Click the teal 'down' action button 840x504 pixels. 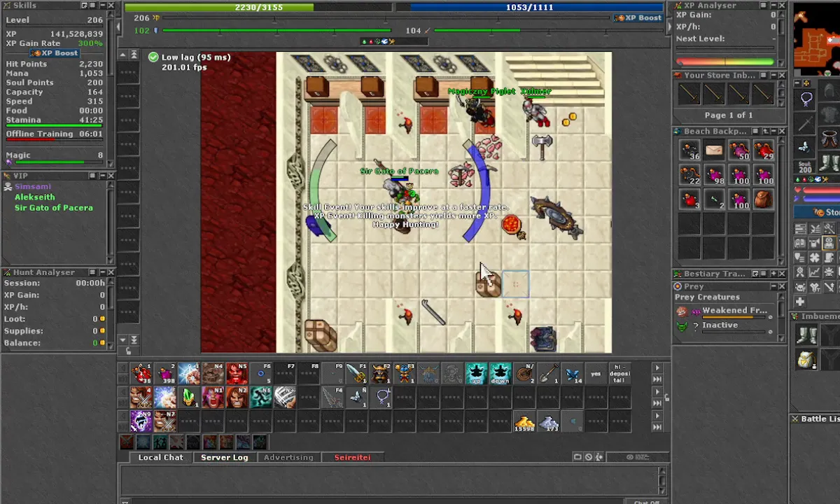(500, 373)
